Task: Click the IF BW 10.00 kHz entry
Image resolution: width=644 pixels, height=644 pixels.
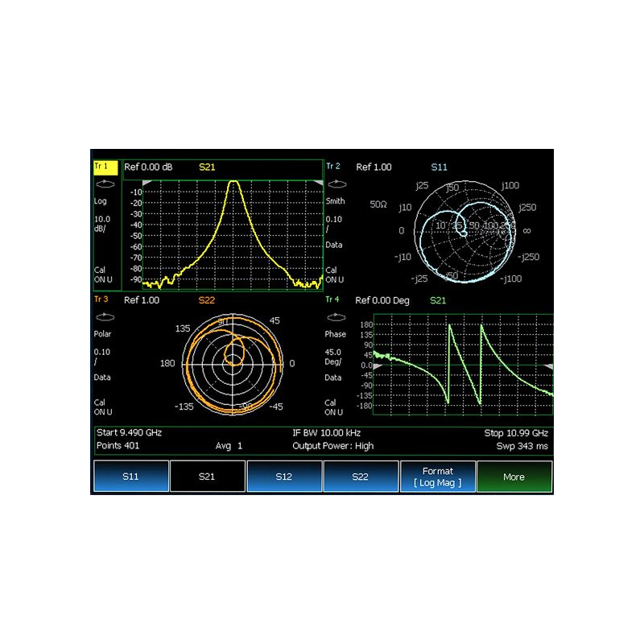Action: tap(327, 433)
